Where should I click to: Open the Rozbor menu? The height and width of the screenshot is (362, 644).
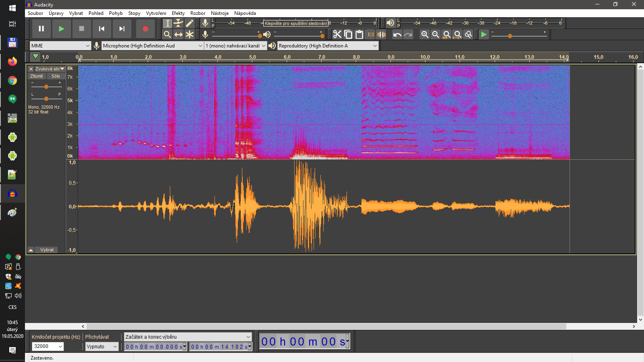click(198, 13)
